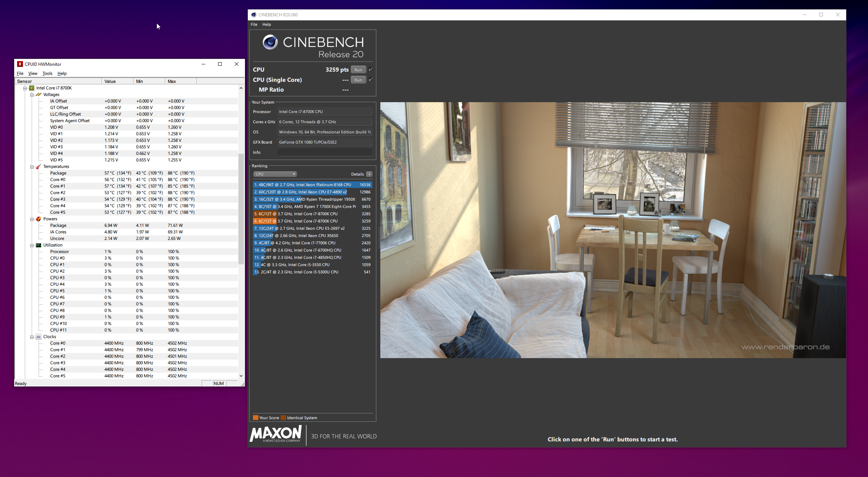
Task: Click the CPUID HWMonitor app icon in title bar
Action: 20,64
